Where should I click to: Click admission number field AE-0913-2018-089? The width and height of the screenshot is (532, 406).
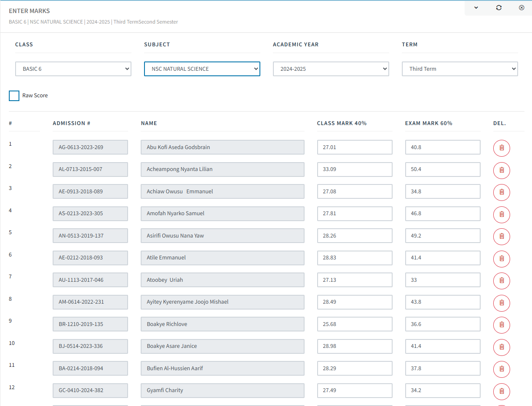click(x=90, y=192)
